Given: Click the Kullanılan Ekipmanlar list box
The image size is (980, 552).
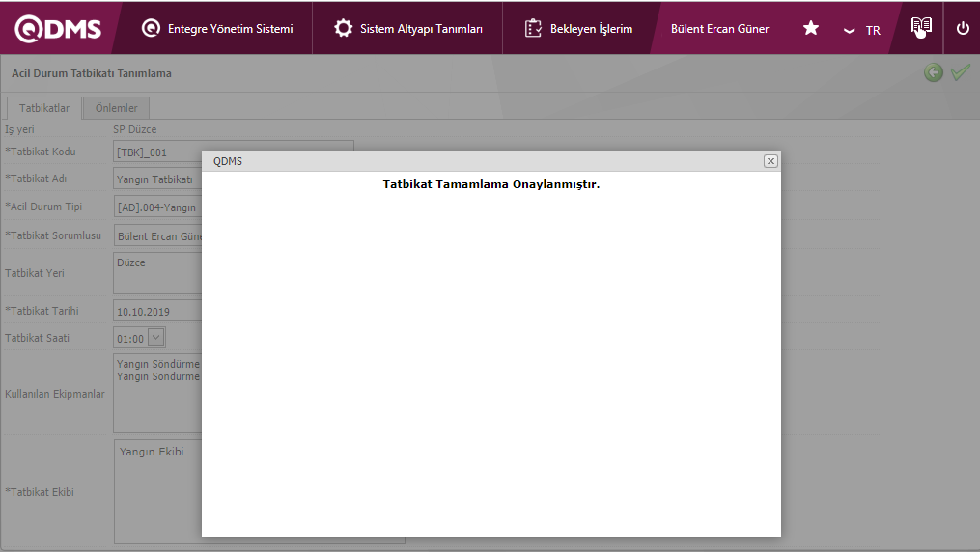Looking at the screenshot, I should tap(157, 394).
